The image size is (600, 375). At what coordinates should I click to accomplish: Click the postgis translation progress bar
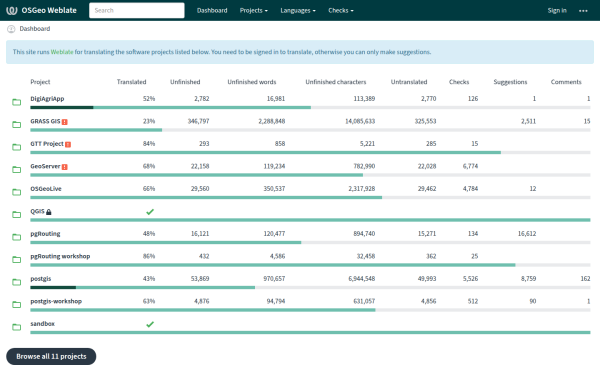[x=310, y=287]
